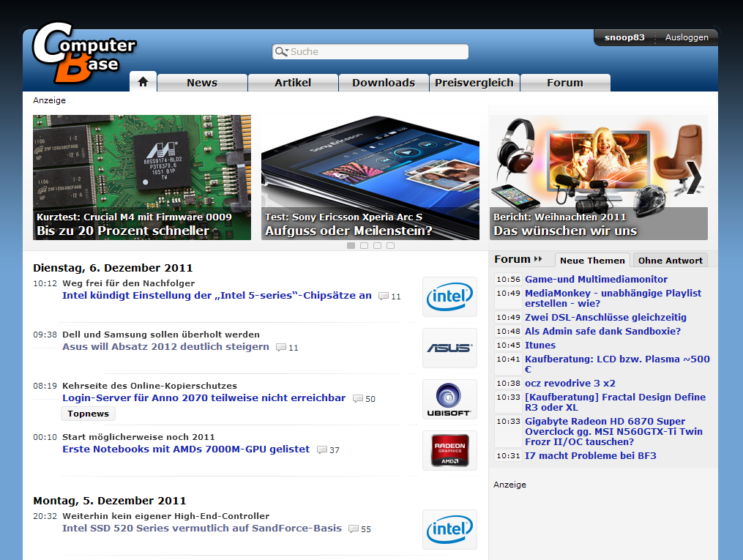Open Kaufberatung LCD bzw. Plasma thread
Screen dimensions: 743x560
[x=617, y=364]
